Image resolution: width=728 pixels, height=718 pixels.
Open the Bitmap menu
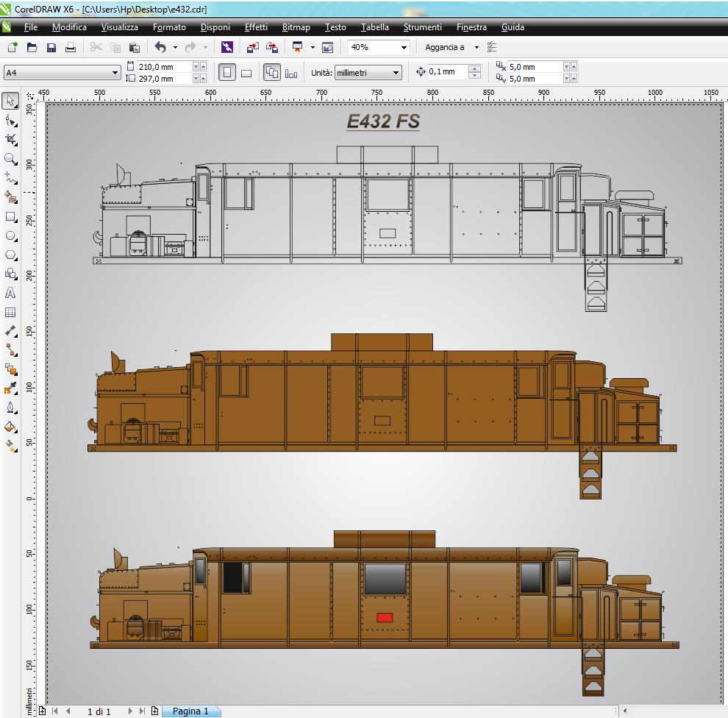pyautogui.click(x=296, y=27)
